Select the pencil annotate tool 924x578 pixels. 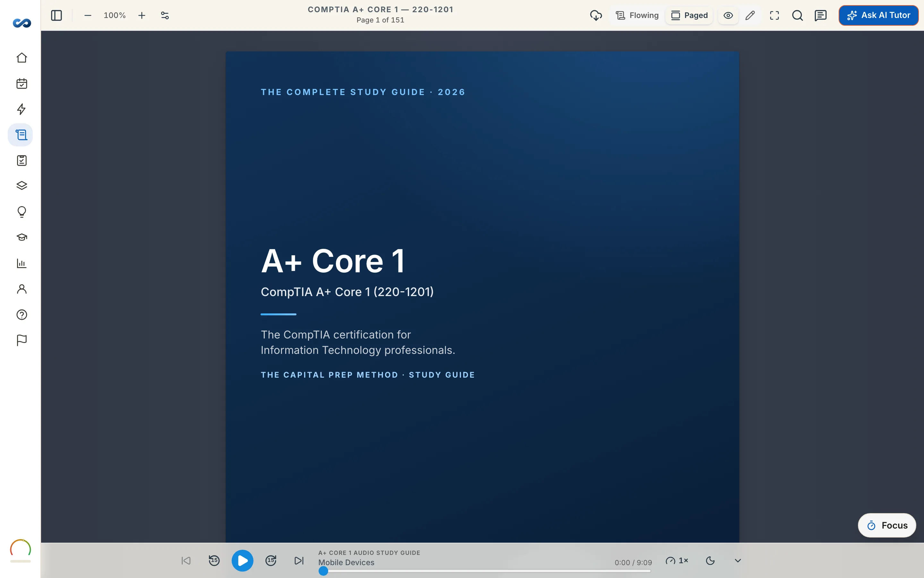coord(750,15)
